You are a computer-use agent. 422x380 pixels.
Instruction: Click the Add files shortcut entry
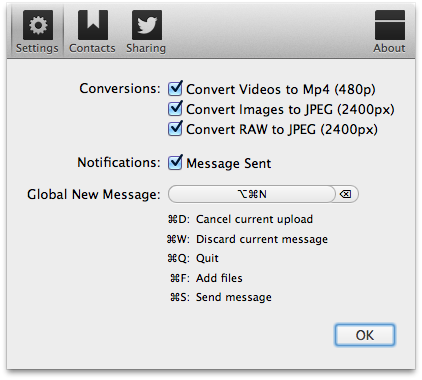point(206,278)
